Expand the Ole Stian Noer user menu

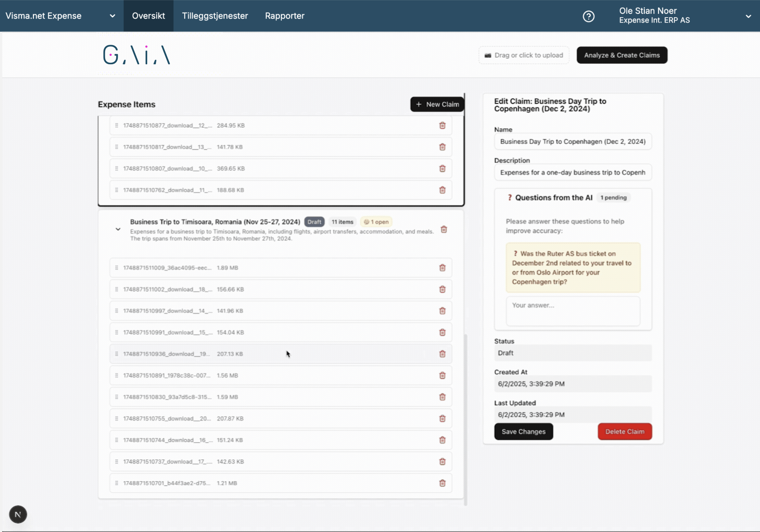(748, 16)
